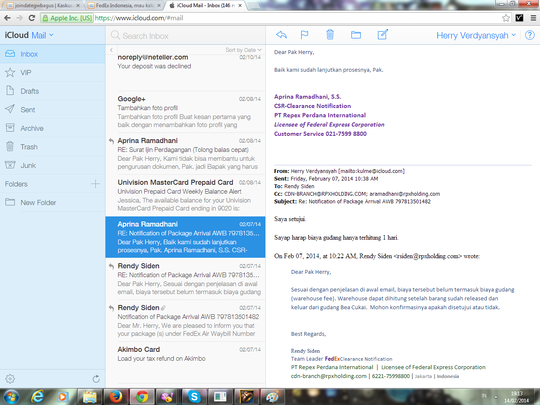
Task: Move message using folder icon
Action: (x=356, y=35)
